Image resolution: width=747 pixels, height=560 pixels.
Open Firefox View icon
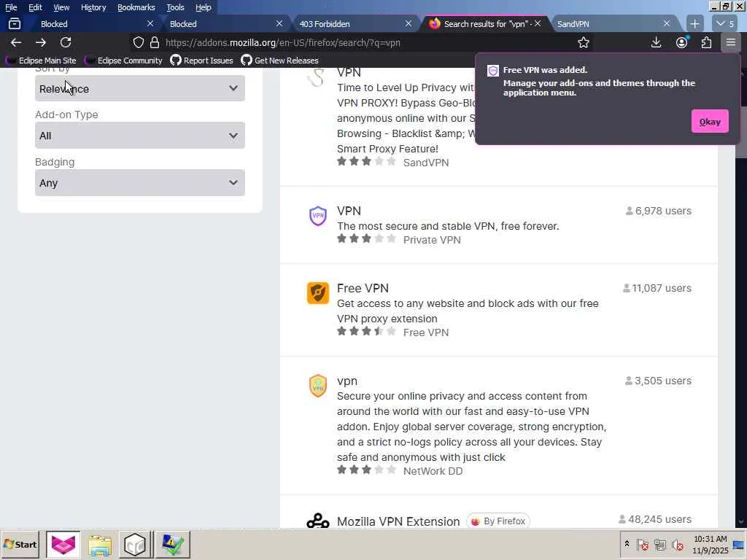(x=15, y=23)
